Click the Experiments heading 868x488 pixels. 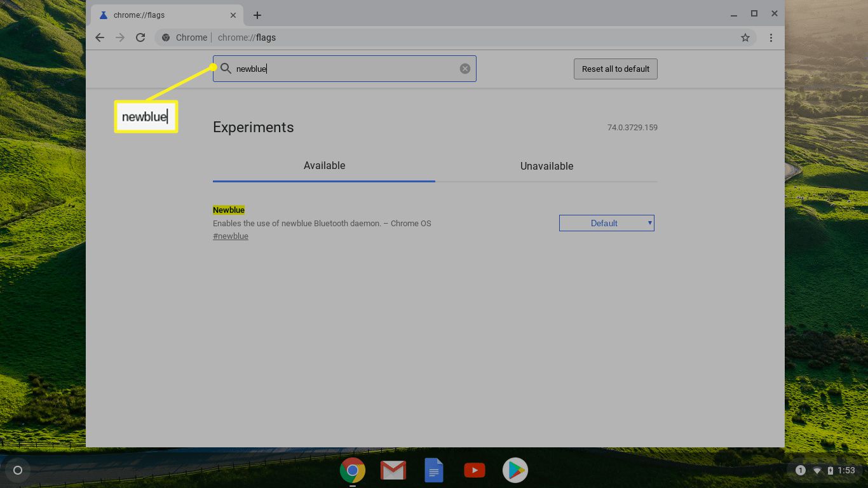click(254, 127)
